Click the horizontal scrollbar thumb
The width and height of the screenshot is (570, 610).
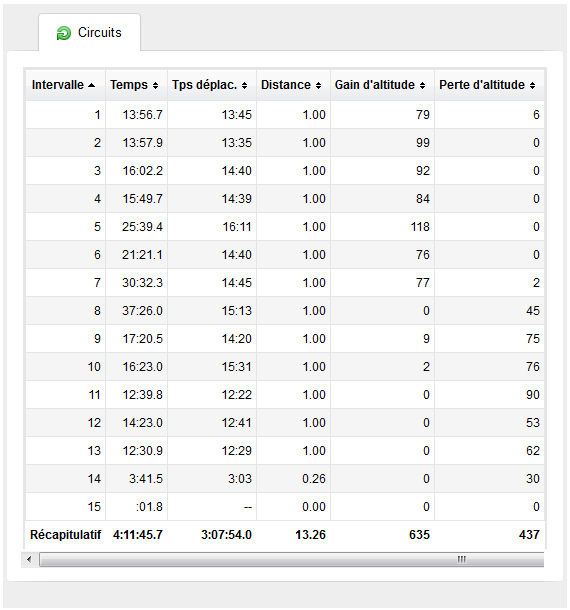tap(291, 559)
